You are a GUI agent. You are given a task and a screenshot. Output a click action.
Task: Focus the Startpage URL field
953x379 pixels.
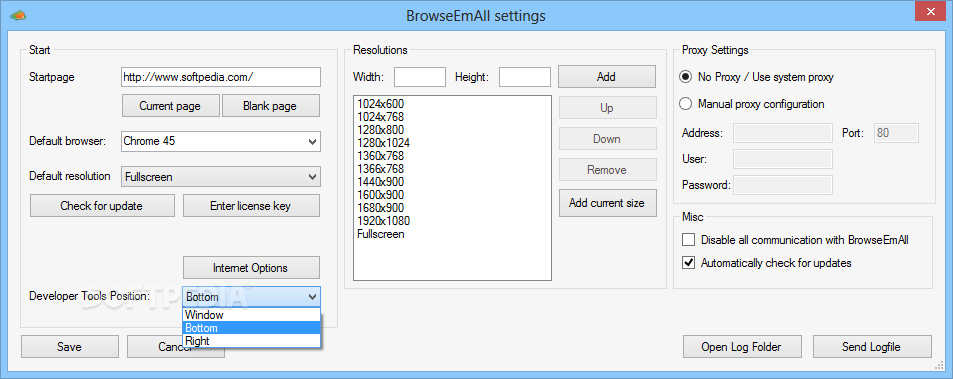tap(221, 77)
